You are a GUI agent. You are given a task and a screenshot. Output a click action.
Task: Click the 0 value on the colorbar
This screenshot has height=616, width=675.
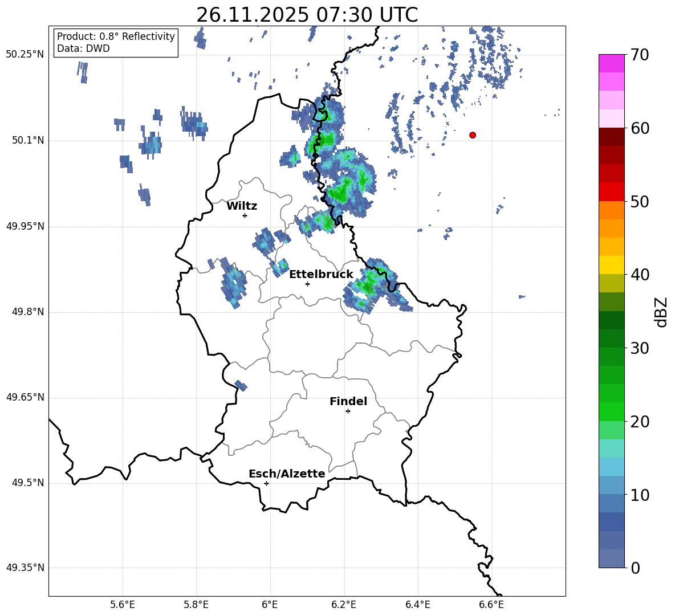point(635,568)
